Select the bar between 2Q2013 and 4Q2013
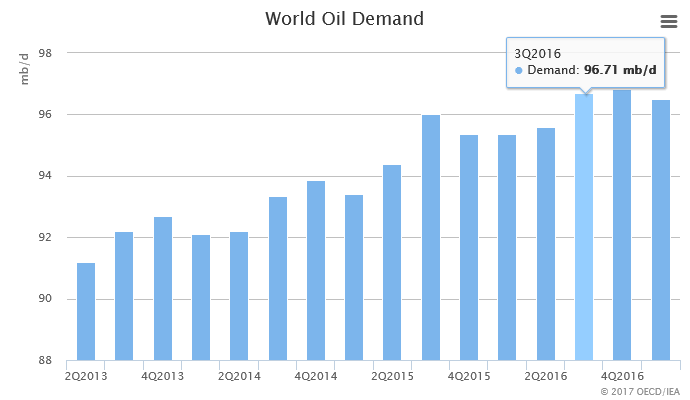Image resolution: width=690 pixels, height=400 pixels. pos(124,296)
